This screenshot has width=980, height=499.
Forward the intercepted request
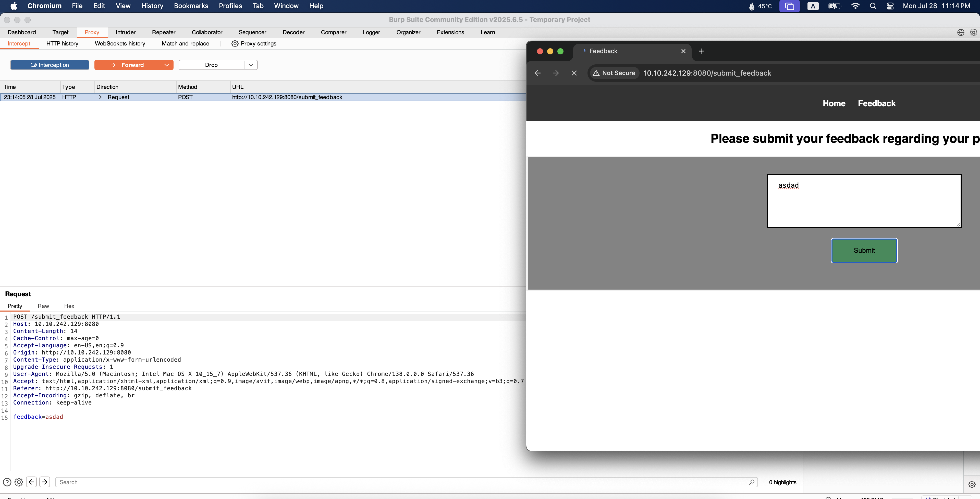[127, 65]
